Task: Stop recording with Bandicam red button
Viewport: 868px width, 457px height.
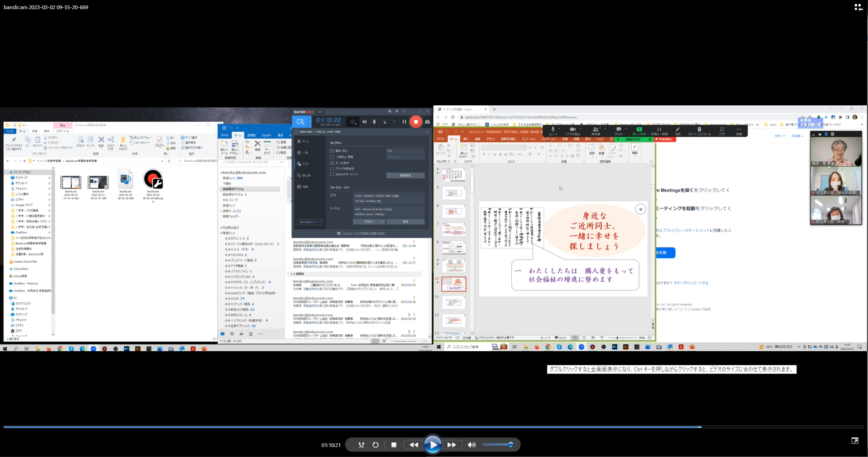Action: coord(416,122)
